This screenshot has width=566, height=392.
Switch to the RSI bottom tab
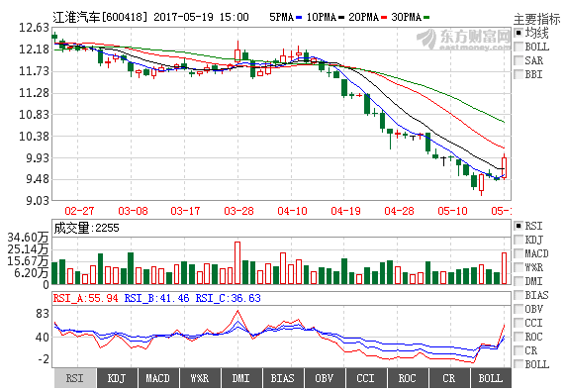pos(75,378)
